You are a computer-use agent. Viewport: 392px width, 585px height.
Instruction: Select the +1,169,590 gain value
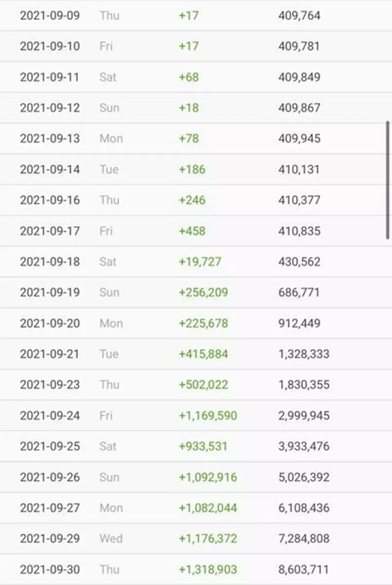click(208, 416)
